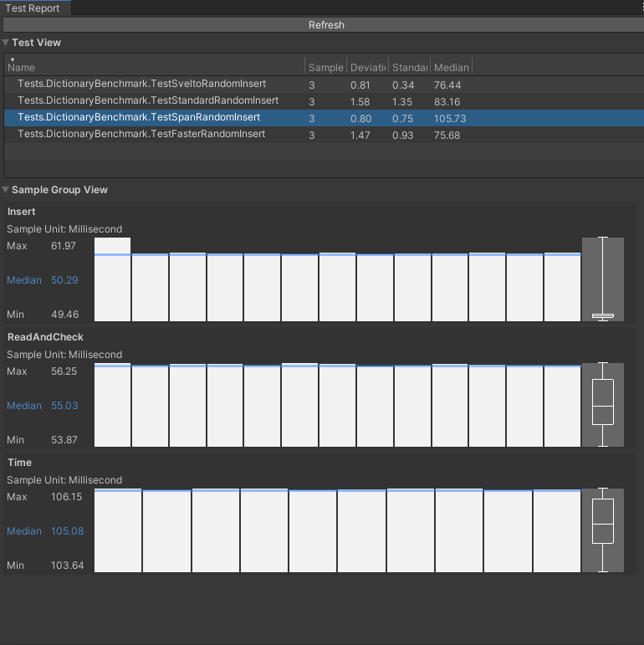This screenshot has width=644, height=645.
Task: Click the Time sample group title
Action: (19, 463)
